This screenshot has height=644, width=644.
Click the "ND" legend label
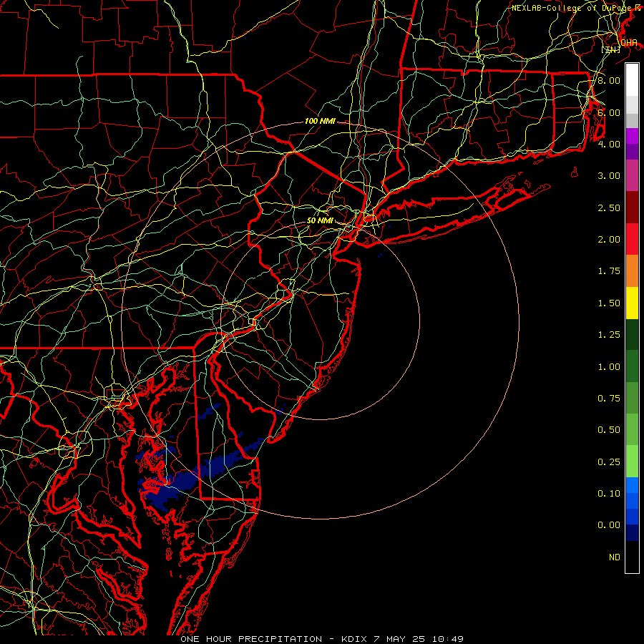click(x=615, y=557)
